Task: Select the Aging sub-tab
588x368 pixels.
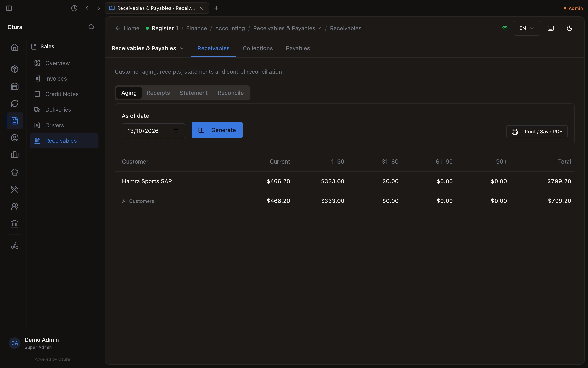Action: 129,93
